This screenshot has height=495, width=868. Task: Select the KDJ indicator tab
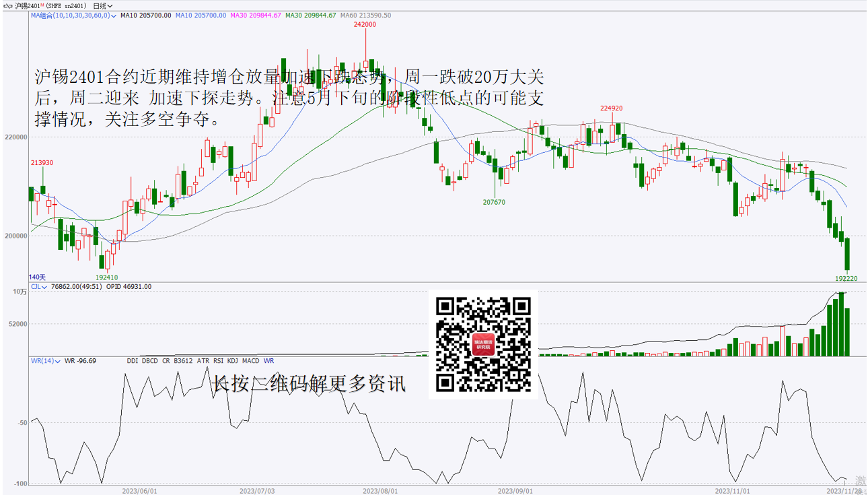pos(233,361)
